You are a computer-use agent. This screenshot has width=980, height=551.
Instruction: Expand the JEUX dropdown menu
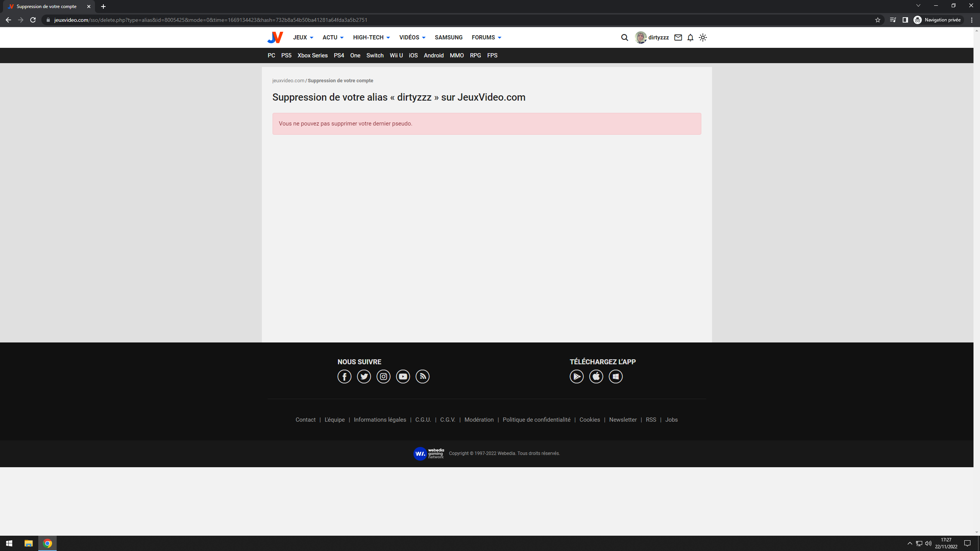click(x=303, y=37)
